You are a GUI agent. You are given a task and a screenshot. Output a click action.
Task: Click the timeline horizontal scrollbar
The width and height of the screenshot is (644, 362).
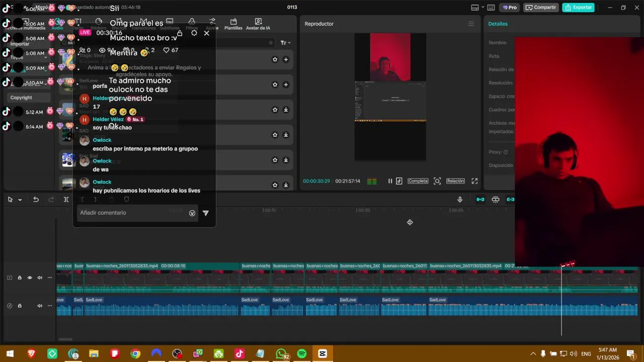[65, 339]
